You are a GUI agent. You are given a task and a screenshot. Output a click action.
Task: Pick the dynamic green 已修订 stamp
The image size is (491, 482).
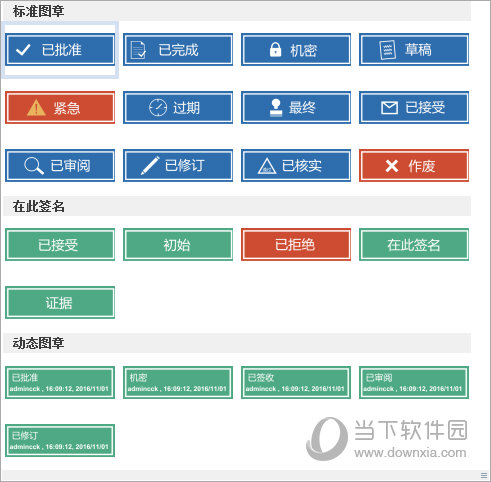coord(60,440)
